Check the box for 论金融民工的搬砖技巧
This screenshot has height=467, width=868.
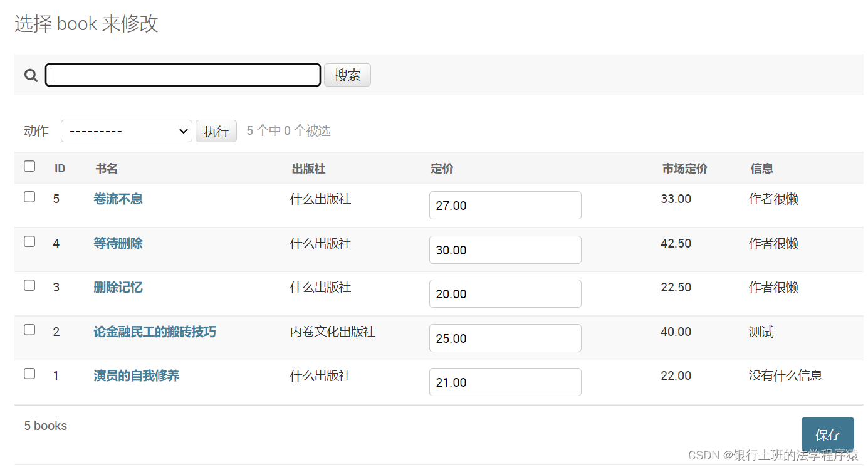tap(29, 330)
